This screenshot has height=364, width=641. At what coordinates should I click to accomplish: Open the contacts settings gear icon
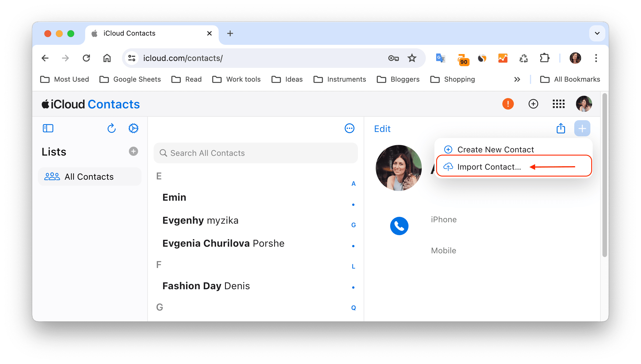tap(133, 128)
